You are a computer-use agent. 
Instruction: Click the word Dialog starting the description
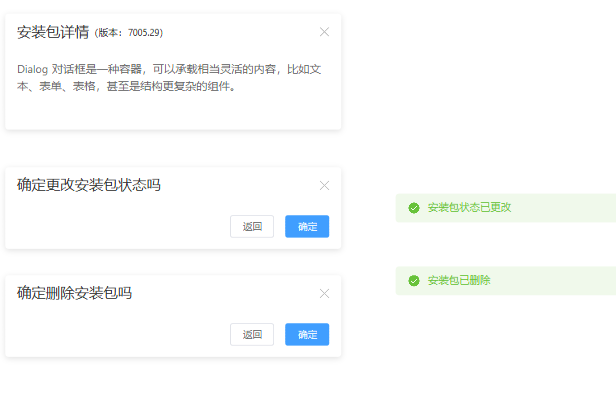(x=31, y=69)
